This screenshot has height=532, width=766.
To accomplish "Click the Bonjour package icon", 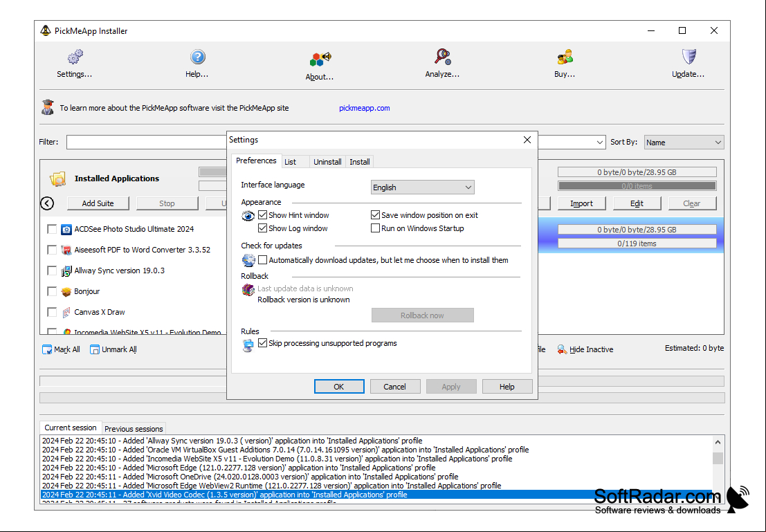I will point(66,292).
